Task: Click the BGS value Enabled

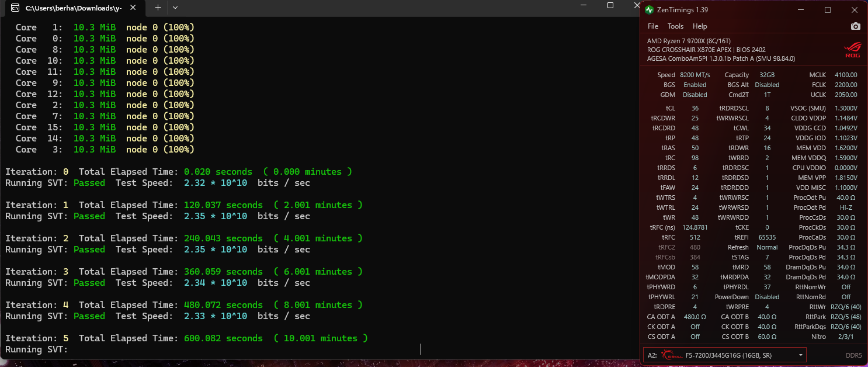Action: pos(695,85)
